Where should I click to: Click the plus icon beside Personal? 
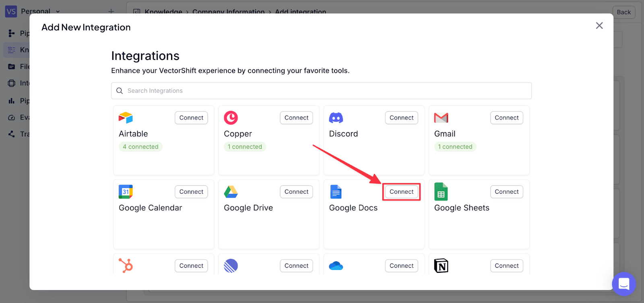pos(111,11)
